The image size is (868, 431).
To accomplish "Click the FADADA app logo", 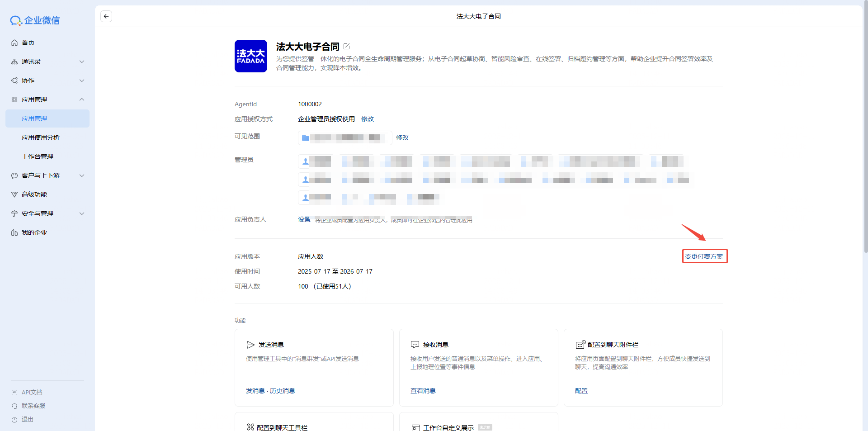I will pos(251,56).
